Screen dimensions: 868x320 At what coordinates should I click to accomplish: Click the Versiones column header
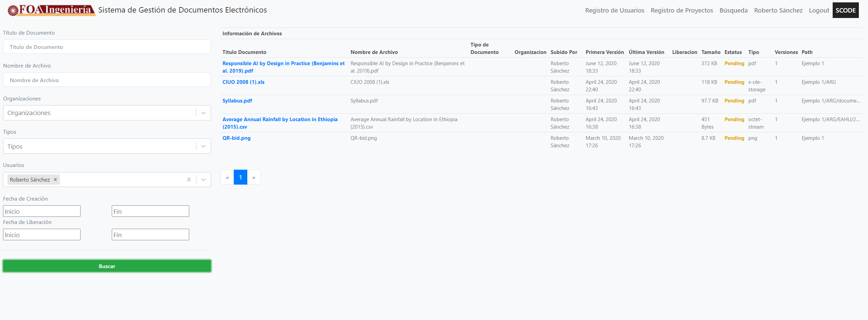coord(786,52)
